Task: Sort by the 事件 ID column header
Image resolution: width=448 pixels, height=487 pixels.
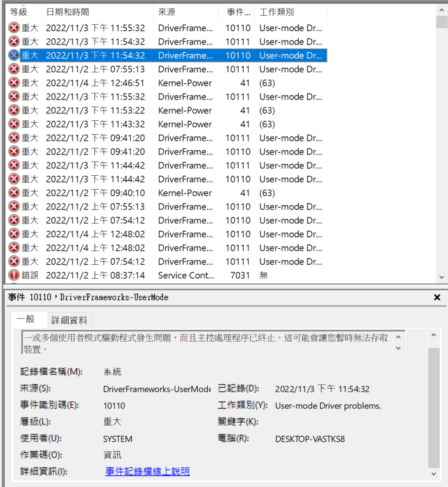Action: click(237, 12)
